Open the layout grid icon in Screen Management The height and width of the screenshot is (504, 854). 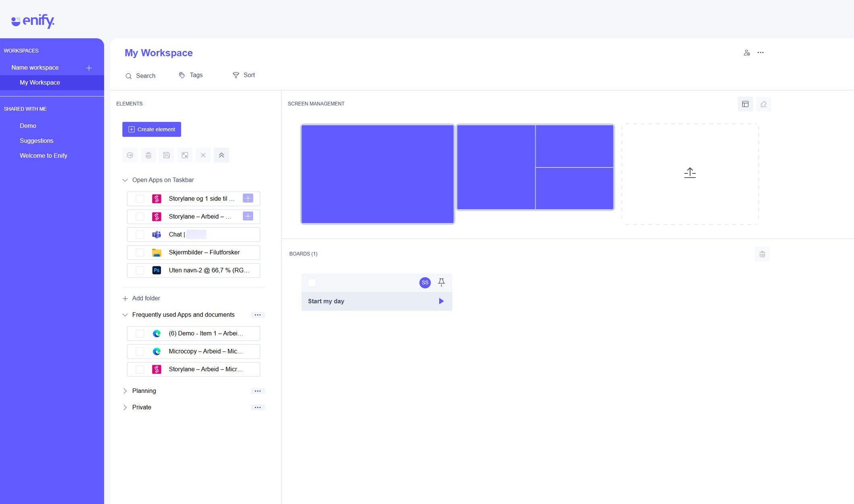point(745,104)
